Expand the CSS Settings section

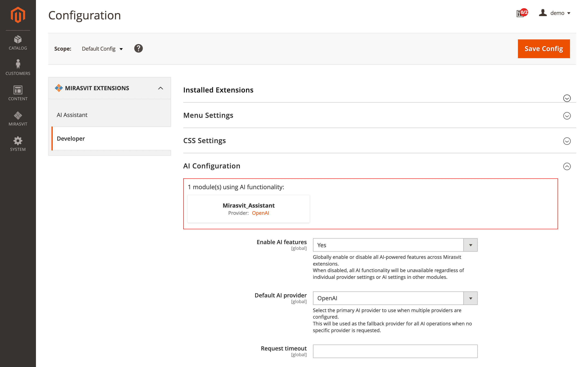pos(567,141)
